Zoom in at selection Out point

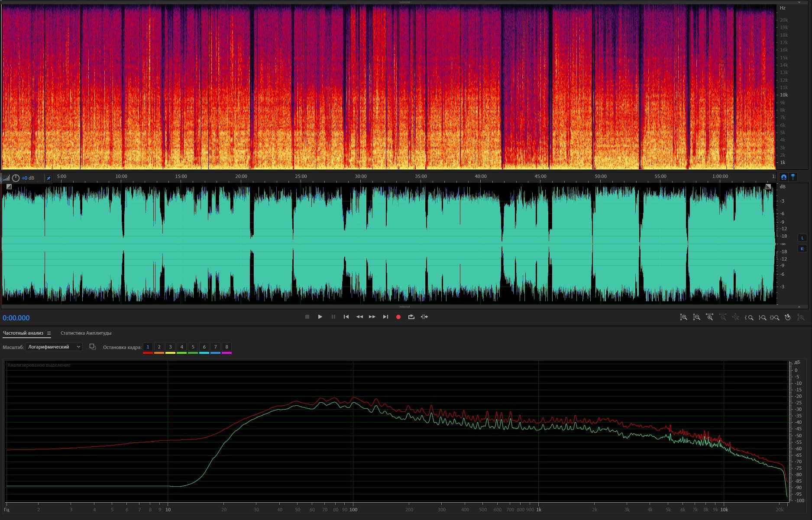point(762,317)
